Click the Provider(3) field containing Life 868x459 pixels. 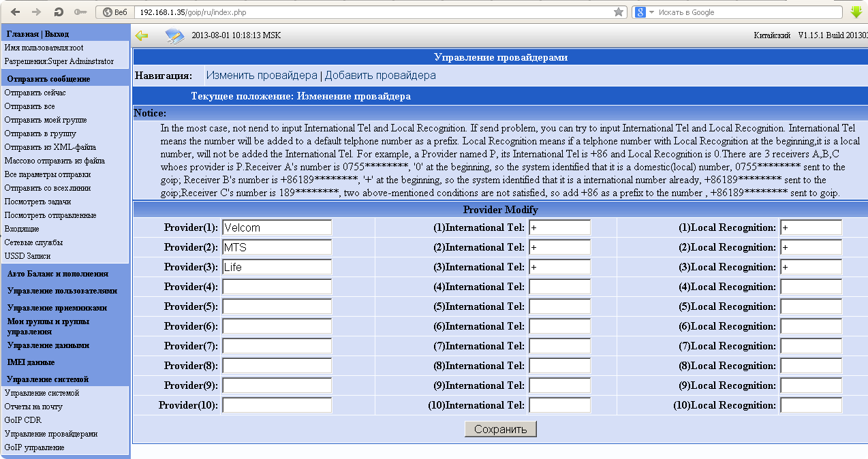[277, 267]
